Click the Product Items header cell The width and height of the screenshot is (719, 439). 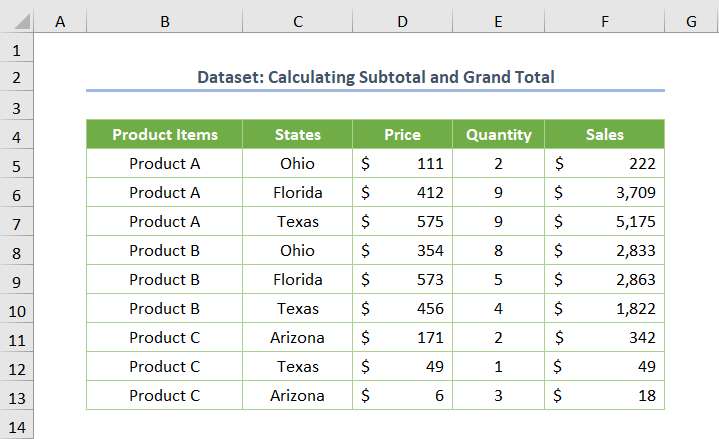pos(164,135)
